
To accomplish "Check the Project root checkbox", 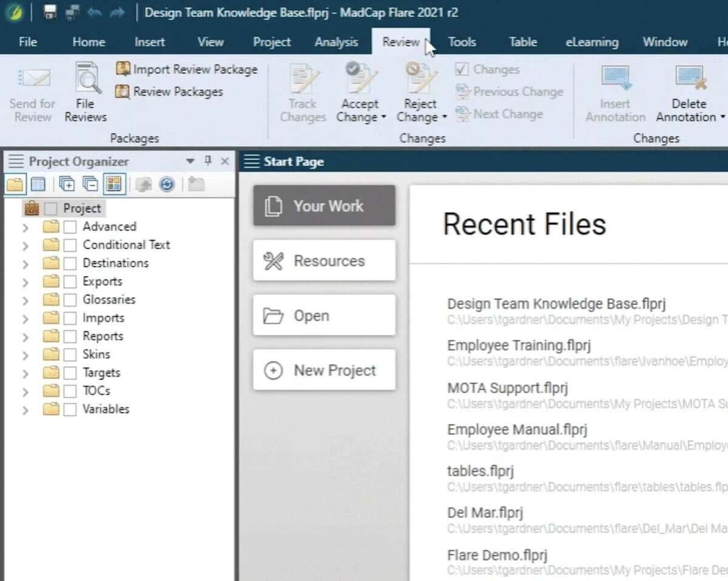I will 51,209.
